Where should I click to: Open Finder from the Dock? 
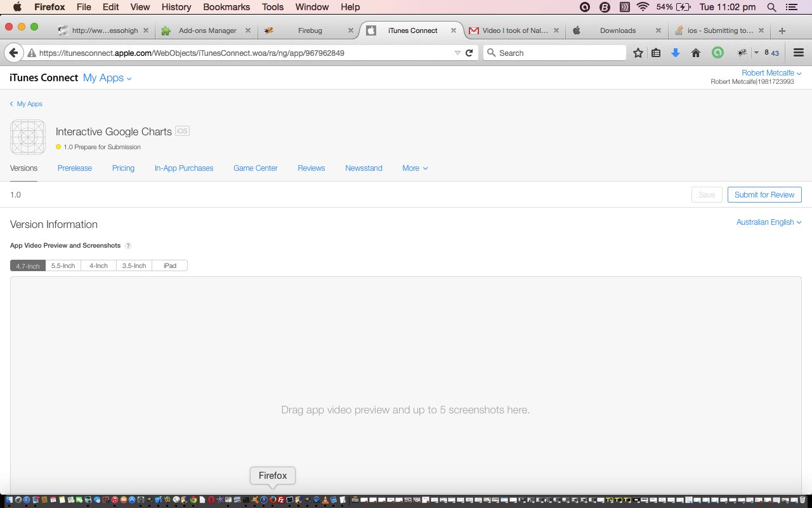pos(10,500)
